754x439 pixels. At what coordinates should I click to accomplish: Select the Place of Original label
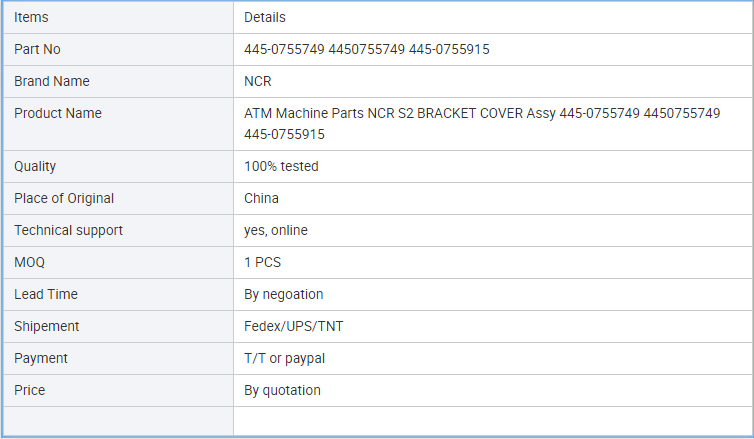pos(64,199)
